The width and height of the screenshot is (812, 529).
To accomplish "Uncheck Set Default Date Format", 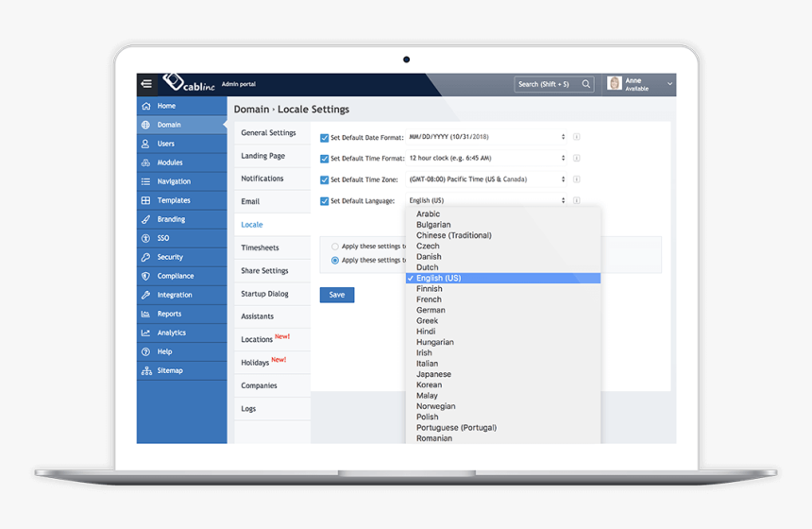I will click(324, 138).
